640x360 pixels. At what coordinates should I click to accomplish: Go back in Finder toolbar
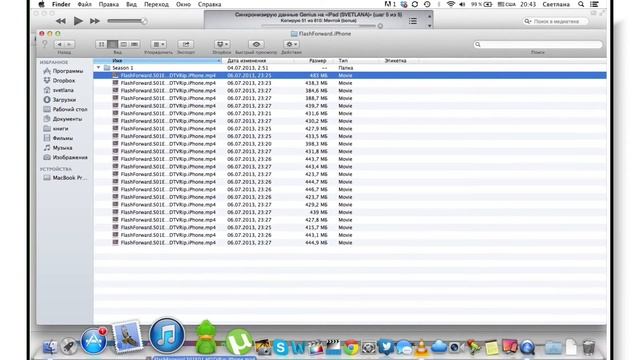(x=60, y=44)
